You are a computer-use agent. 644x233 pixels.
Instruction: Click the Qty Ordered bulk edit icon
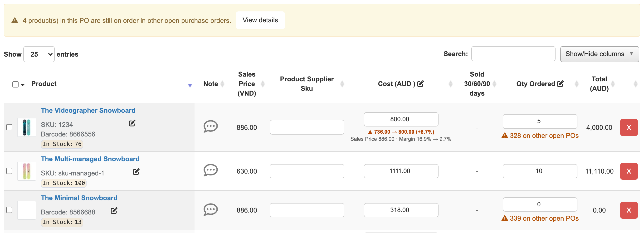pyautogui.click(x=561, y=83)
